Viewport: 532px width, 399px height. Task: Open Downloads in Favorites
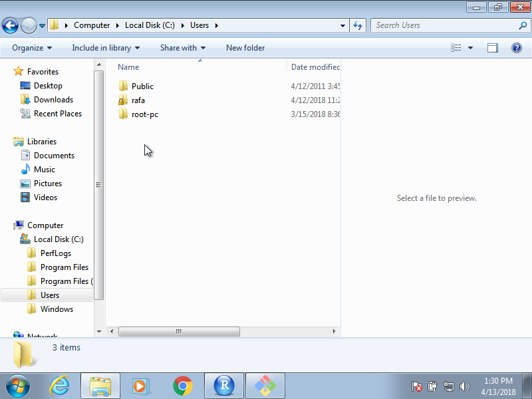[53, 100]
